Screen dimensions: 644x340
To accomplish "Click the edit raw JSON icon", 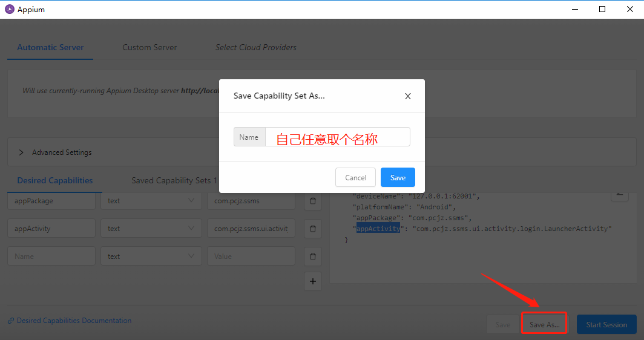I will 619,195.
